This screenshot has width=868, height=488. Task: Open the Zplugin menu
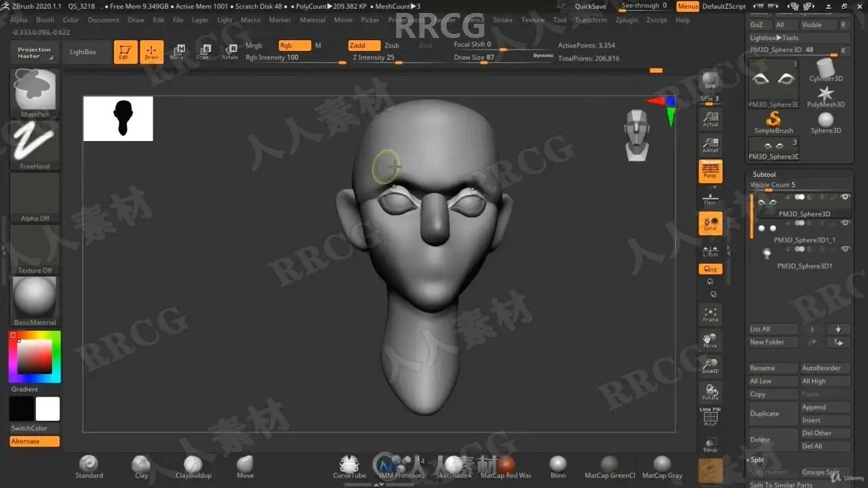pyautogui.click(x=627, y=20)
